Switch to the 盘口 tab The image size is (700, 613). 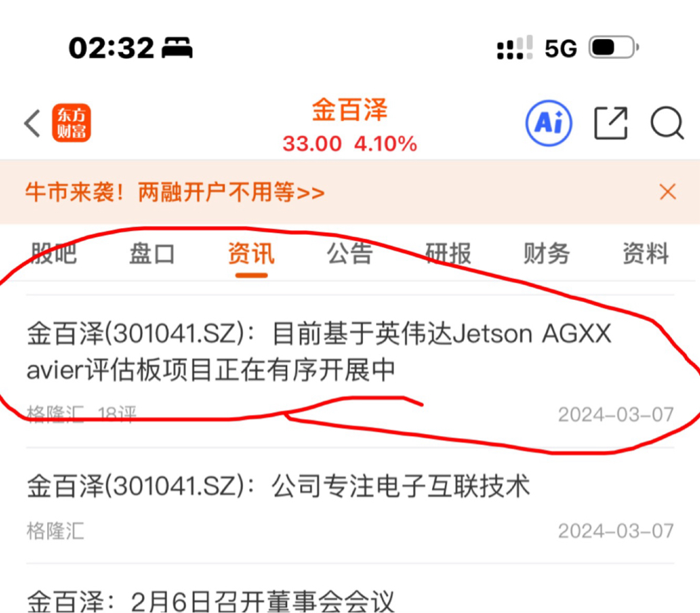(152, 254)
